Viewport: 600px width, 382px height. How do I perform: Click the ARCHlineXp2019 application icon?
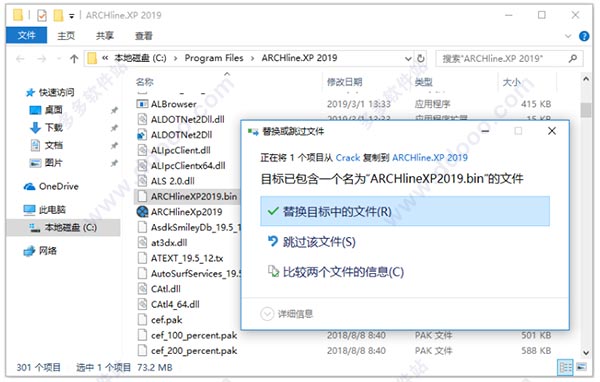click(x=142, y=211)
